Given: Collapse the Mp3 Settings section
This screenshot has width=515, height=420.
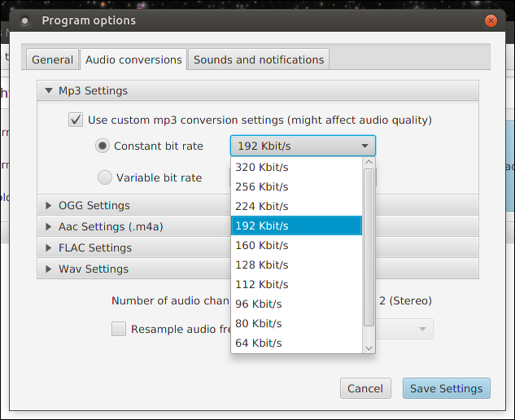Looking at the screenshot, I should pyautogui.click(x=50, y=91).
